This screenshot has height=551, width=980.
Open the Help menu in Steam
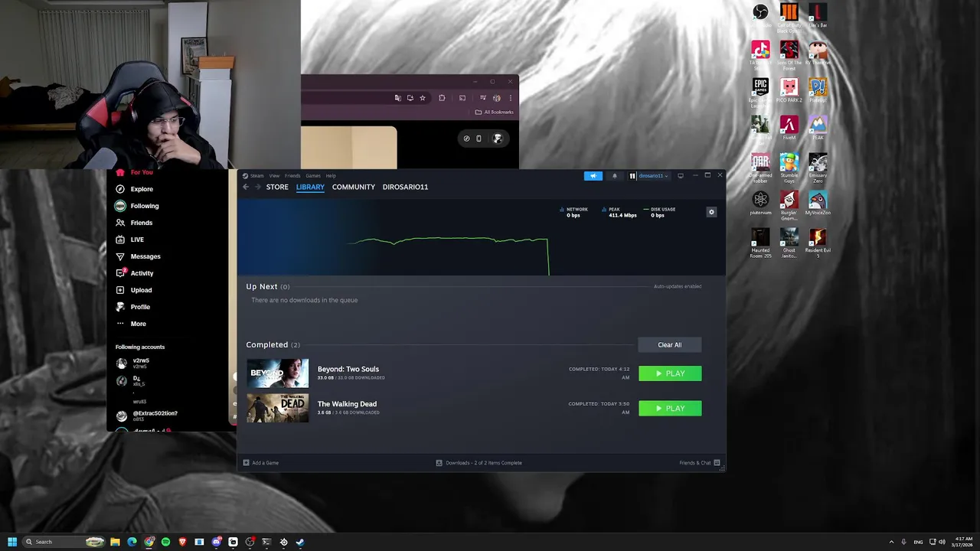(x=331, y=176)
